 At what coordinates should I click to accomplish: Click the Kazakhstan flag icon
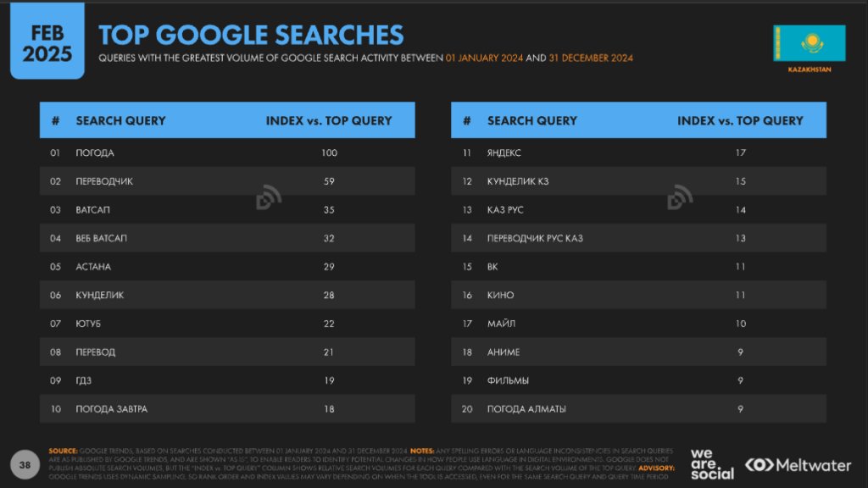(809, 43)
